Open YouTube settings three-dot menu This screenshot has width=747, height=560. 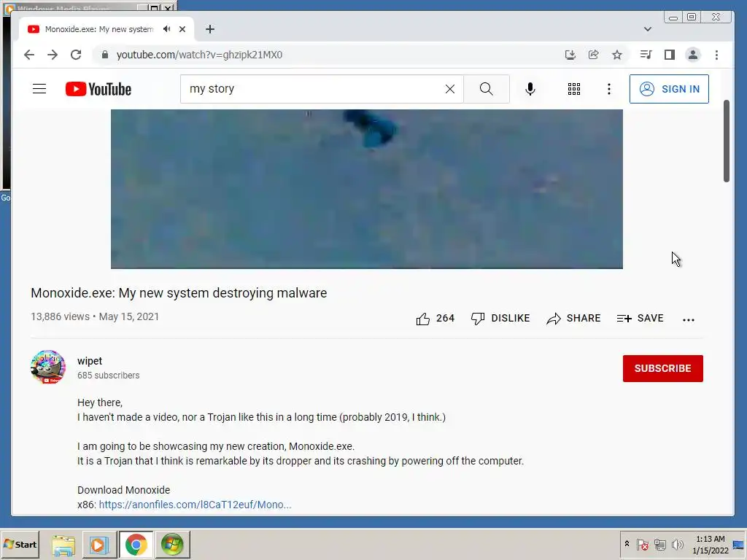pyautogui.click(x=609, y=89)
